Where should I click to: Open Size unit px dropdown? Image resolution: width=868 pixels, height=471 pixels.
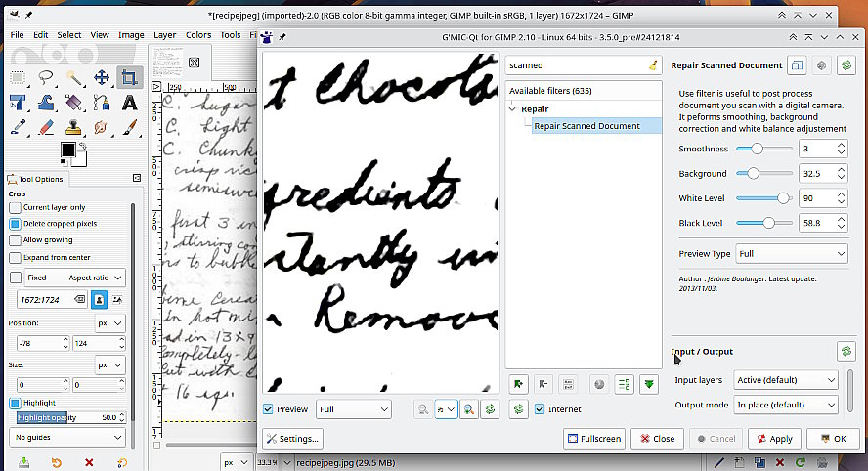[109, 365]
